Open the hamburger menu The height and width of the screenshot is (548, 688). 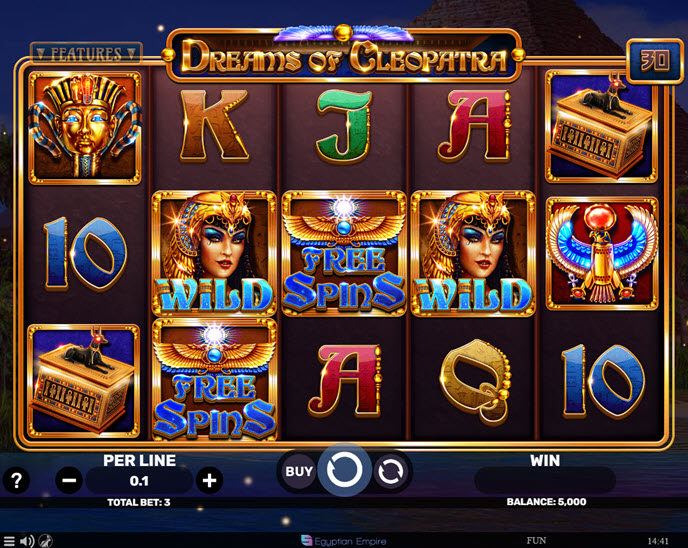click(x=9, y=541)
